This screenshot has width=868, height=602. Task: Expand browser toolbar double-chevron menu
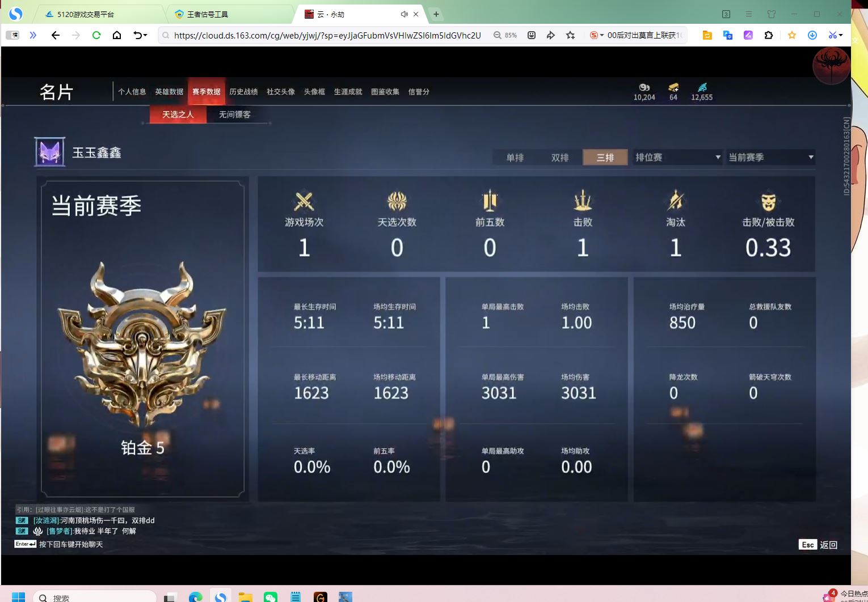pos(33,35)
